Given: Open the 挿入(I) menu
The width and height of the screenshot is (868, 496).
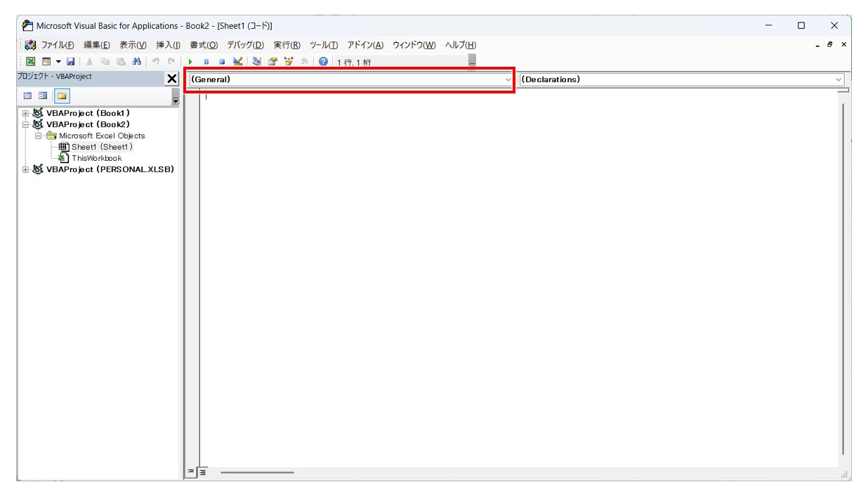Looking at the screenshot, I should pos(168,45).
